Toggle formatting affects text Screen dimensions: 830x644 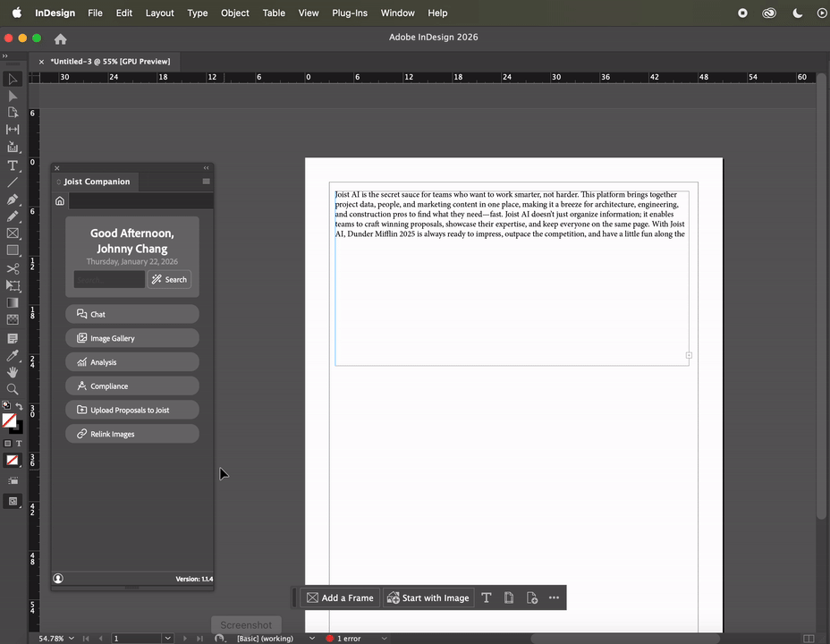tap(19, 444)
